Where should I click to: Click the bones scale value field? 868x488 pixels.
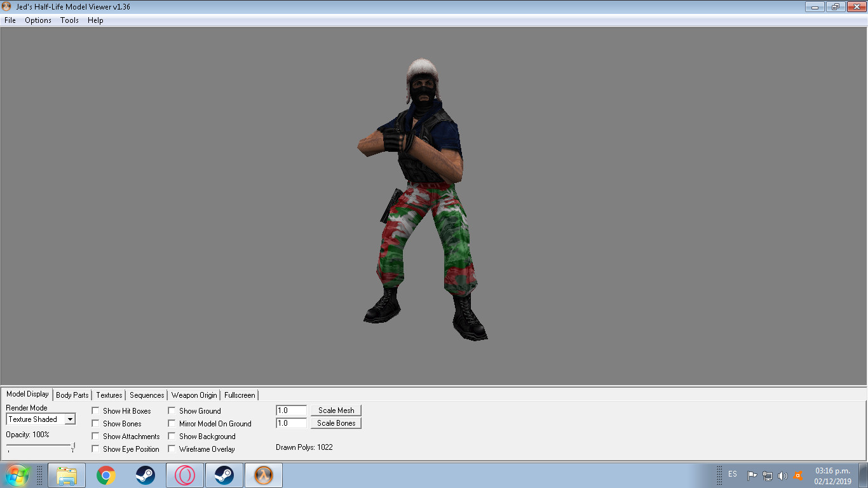(292, 423)
